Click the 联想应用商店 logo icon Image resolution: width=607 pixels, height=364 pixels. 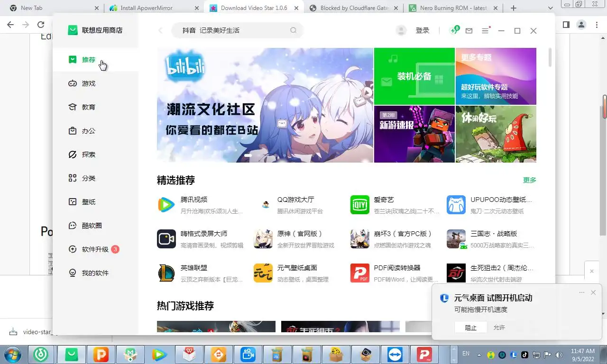(x=72, y=30)
